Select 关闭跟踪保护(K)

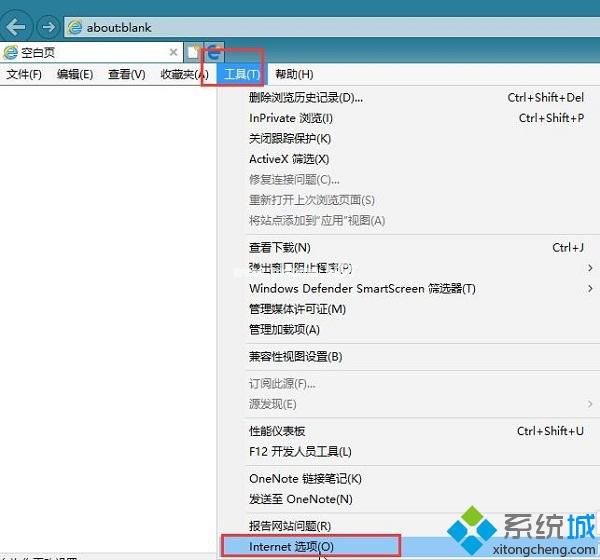tap(408, 138)
